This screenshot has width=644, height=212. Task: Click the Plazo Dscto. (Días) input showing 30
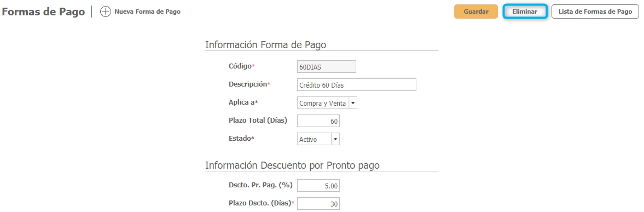click(318, 204)
